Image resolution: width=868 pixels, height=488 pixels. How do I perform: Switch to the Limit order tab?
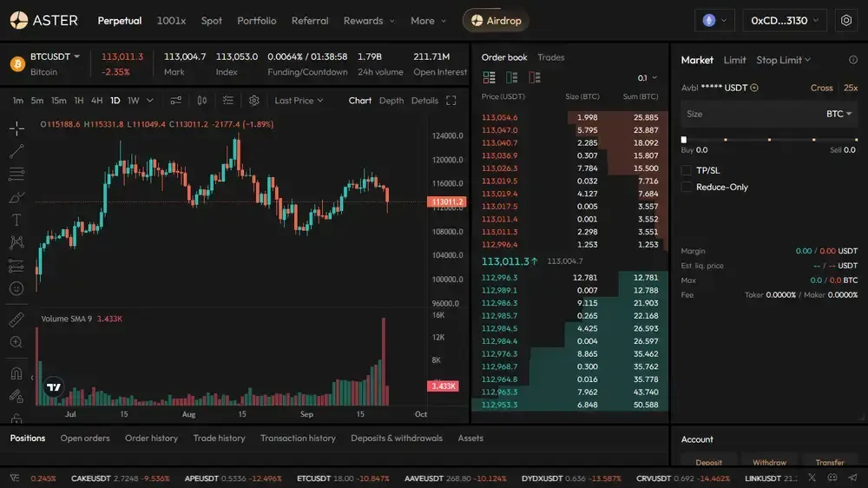pos(734,60)
